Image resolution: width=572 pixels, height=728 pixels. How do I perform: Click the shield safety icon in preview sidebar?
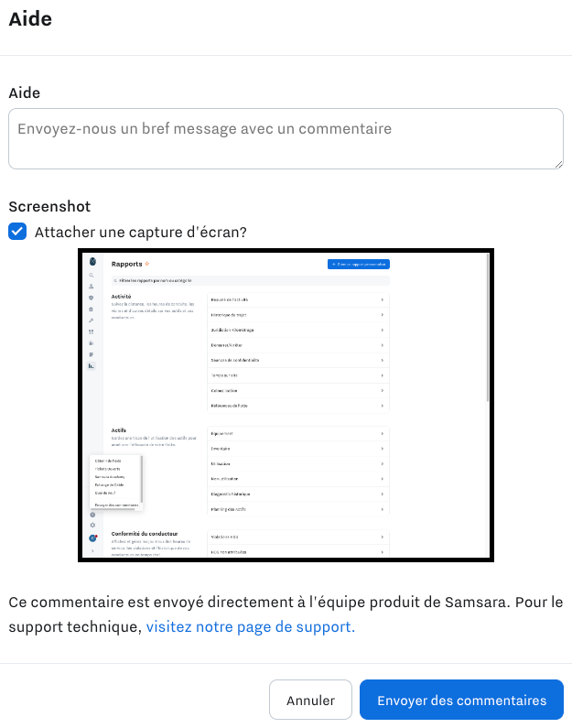pyautogui.click(x=92, y=298)
